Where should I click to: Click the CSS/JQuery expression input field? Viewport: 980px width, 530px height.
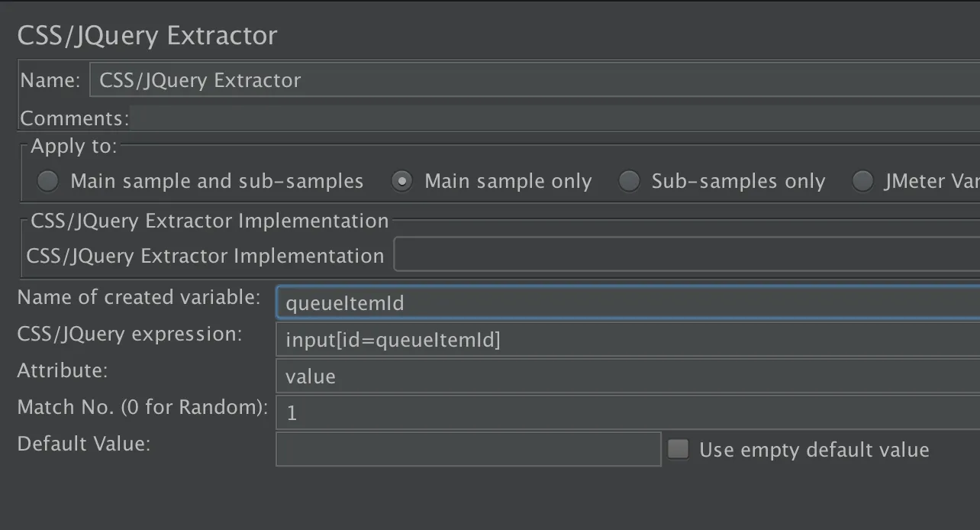626,340
